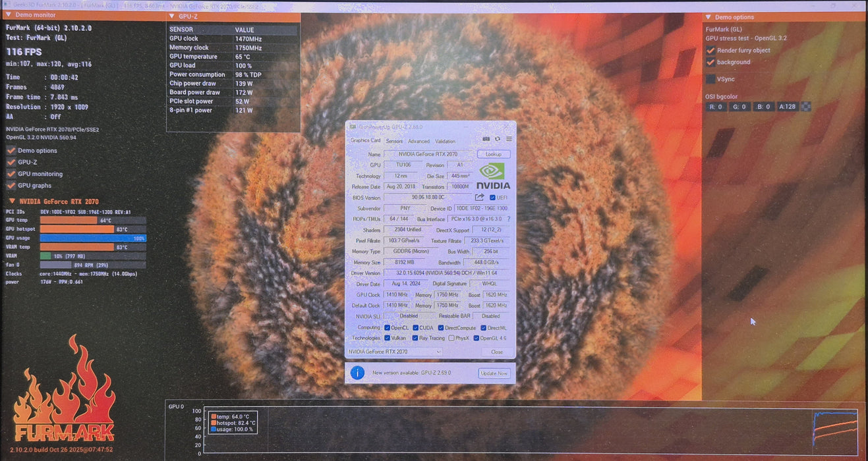This screenshot has height=461, width=868.
Task: Click the graph legend hotspot 82.4 °C entry
Action: coord(233,423)
